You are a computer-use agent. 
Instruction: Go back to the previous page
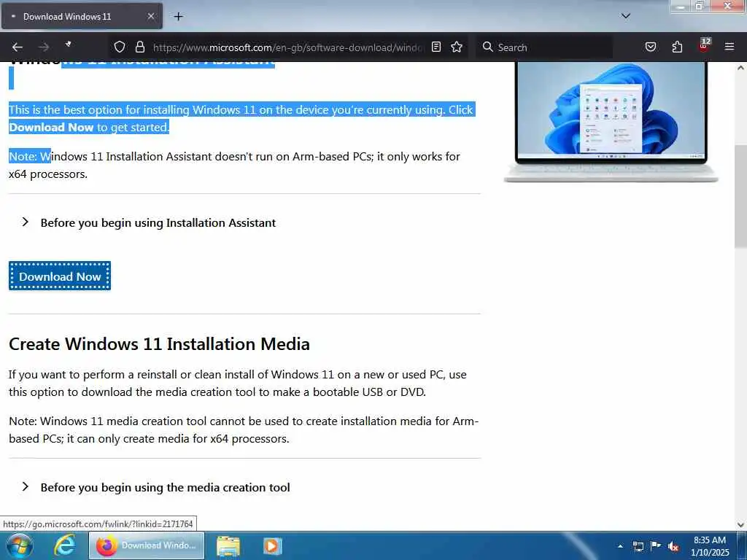pyautogui.click(x=18, y=47)
